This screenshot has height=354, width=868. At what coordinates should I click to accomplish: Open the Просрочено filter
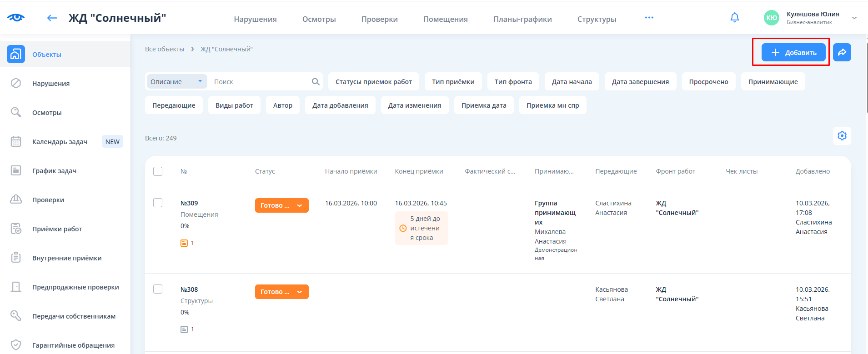tap(708, 82)
